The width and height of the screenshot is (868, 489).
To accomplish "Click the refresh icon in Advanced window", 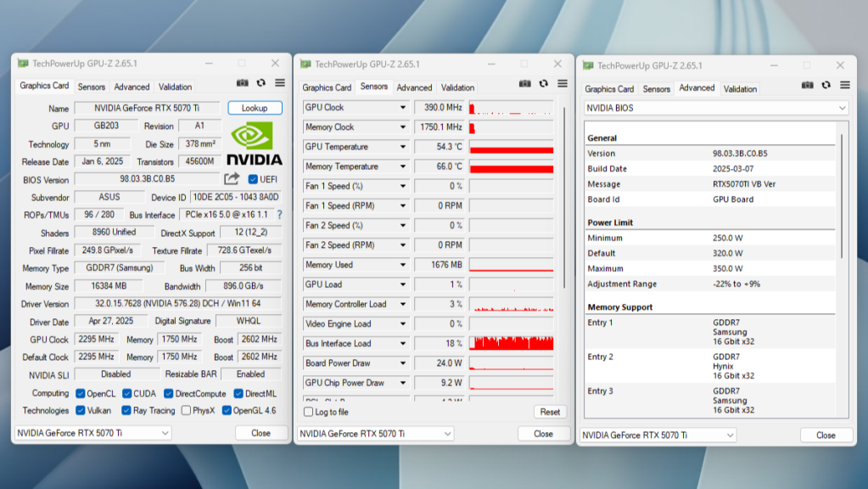I will 826,85.
